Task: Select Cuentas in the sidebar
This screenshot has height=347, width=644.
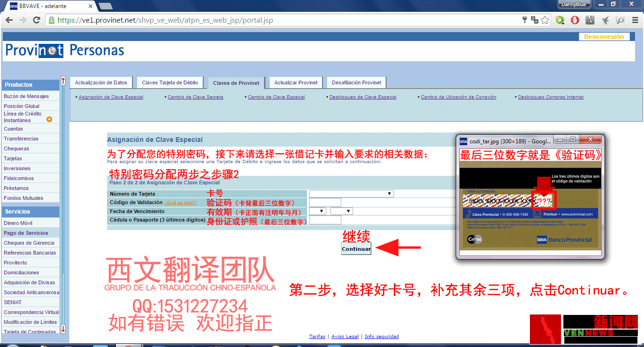Action: click(x=31, y=129)
